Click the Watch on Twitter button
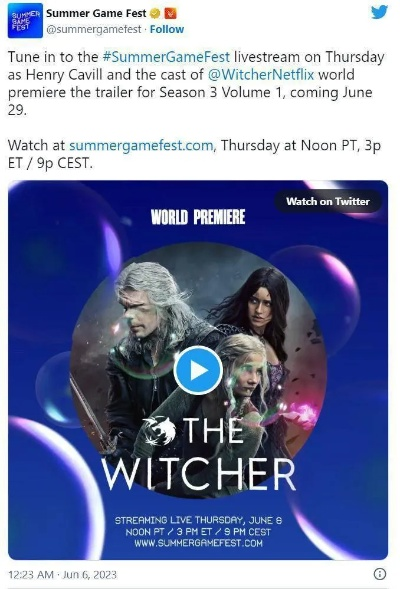 pyautogui.click(x=328, y=201)
